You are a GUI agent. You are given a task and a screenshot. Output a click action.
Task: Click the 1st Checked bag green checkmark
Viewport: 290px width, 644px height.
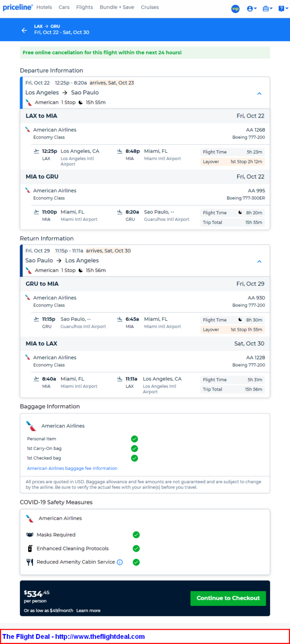point(135,458)
